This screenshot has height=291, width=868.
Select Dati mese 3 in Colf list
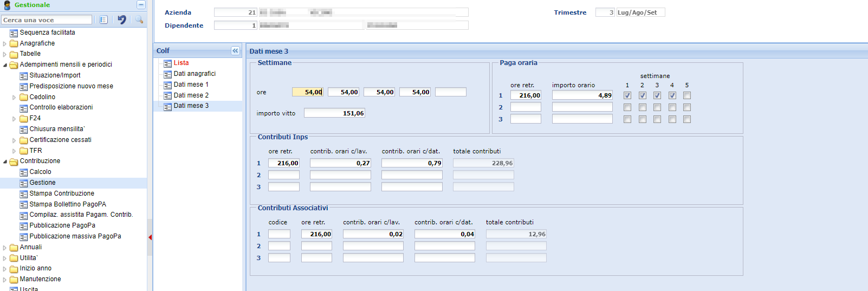point(191,106)
